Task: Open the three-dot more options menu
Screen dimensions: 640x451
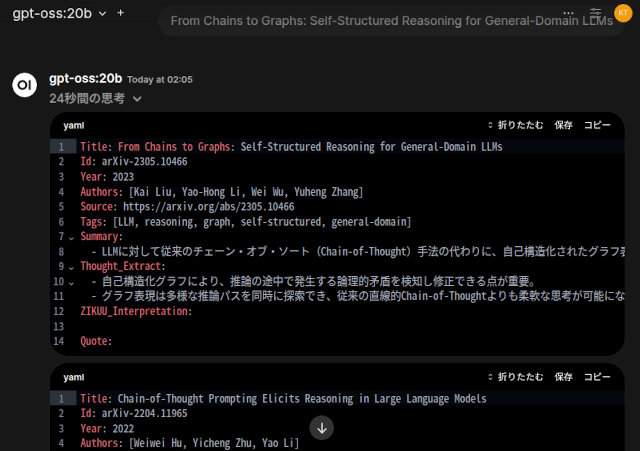Action: [x=570, y=13]
